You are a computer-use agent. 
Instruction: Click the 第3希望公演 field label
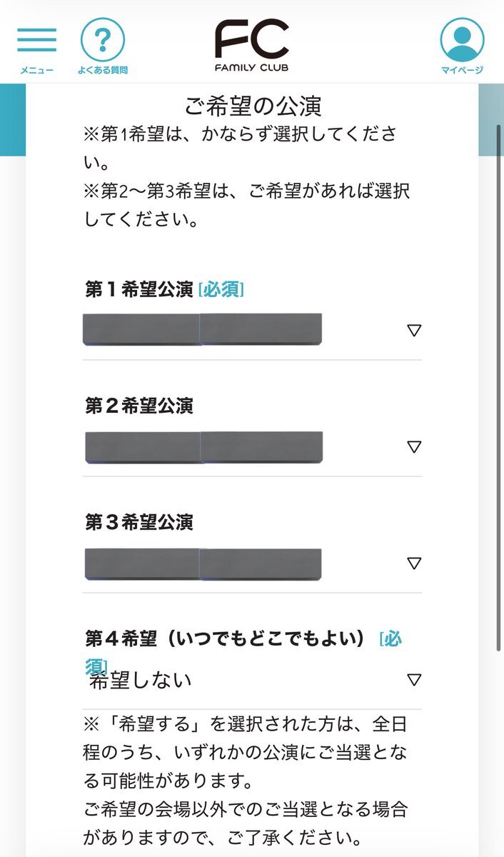point(139,523)
